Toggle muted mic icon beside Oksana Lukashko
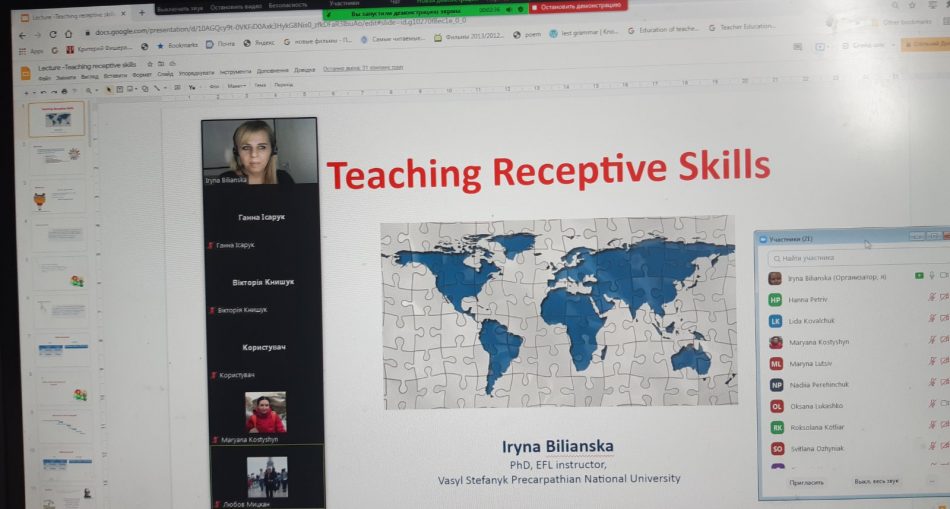Image resolution: width=950 pixels, height=509 pixels. [932, 405]
